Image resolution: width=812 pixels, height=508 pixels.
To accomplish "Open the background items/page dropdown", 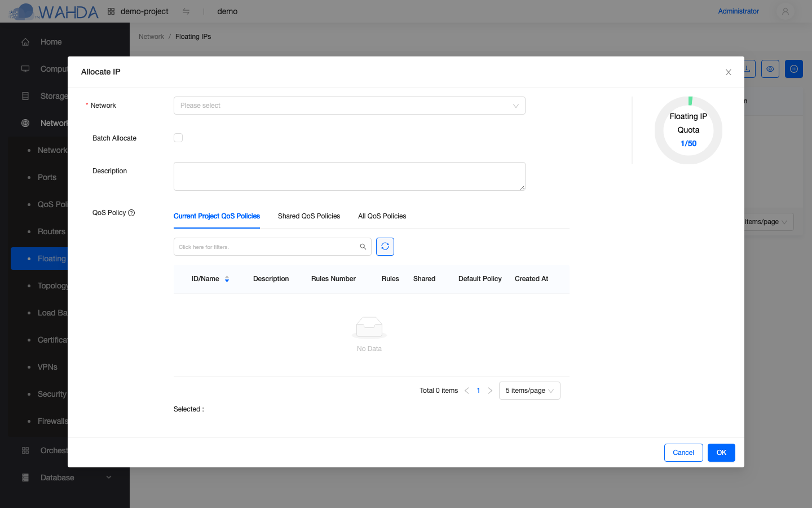I will coord(769,222).
